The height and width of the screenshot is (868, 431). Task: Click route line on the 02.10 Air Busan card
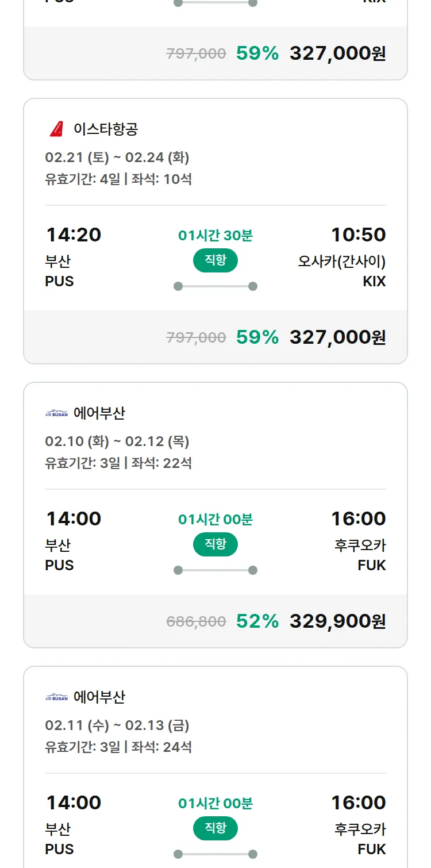click(x=215, y=570)
